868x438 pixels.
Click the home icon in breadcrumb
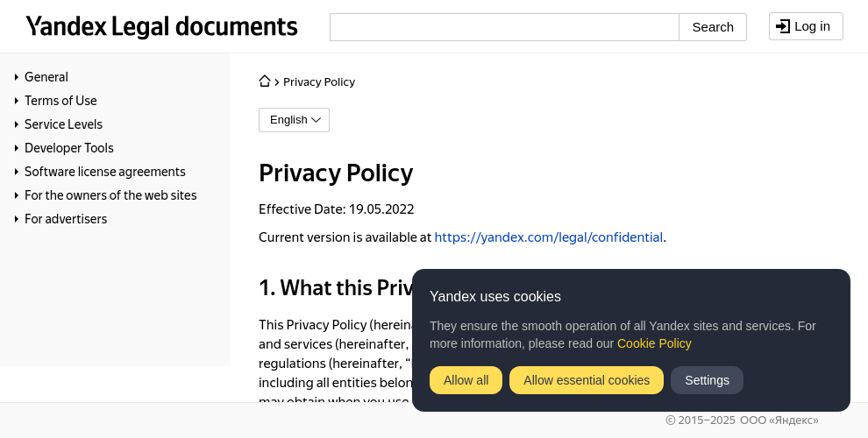[265, 81]
